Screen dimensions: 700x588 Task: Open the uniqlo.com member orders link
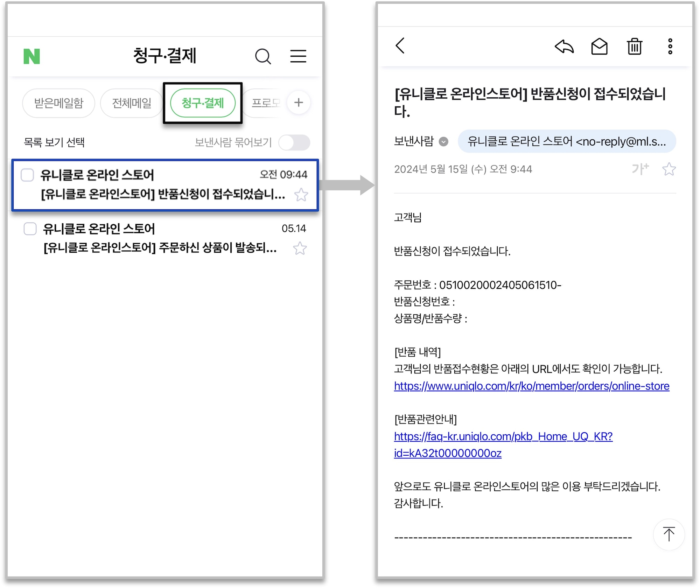(x=532, y=386)
